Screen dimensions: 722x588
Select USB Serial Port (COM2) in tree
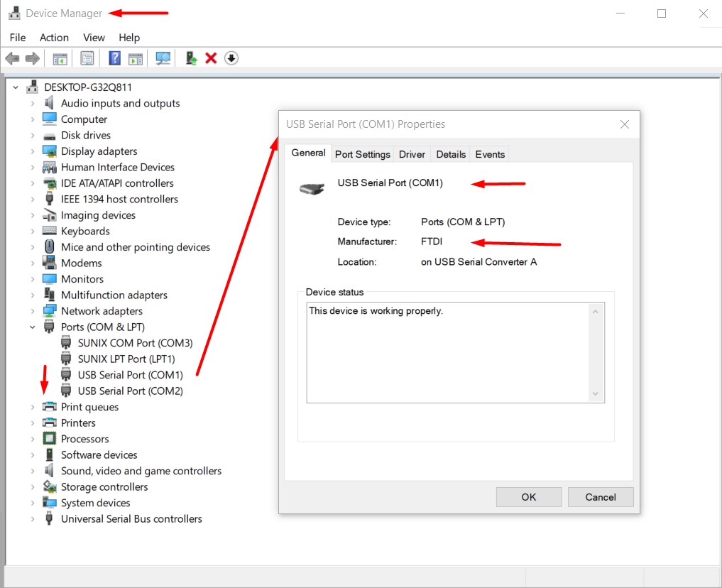131,391
